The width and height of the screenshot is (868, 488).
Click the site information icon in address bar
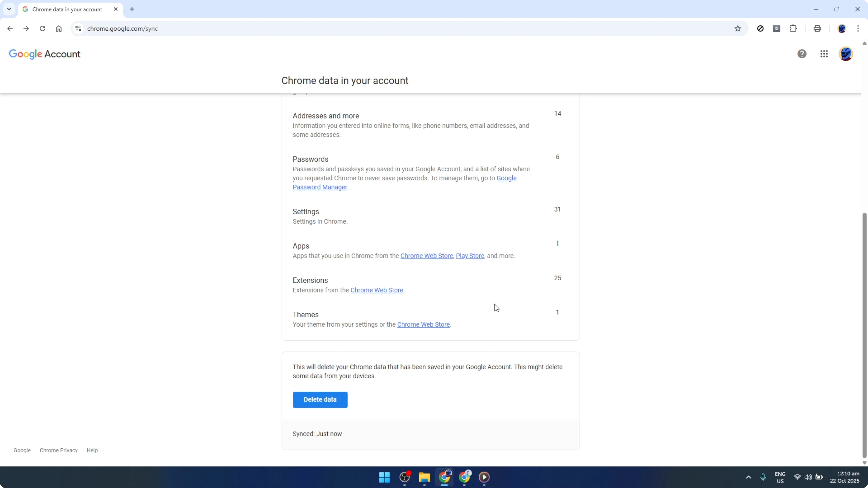[x=78, y=29]
